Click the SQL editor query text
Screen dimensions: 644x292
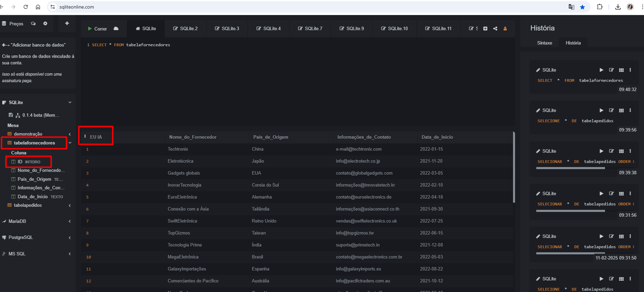[131, 45]
